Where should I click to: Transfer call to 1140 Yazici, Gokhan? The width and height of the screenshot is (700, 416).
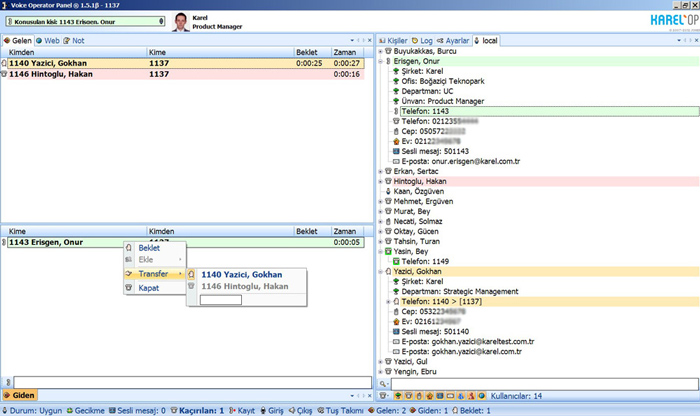click(x=241, y=274)
